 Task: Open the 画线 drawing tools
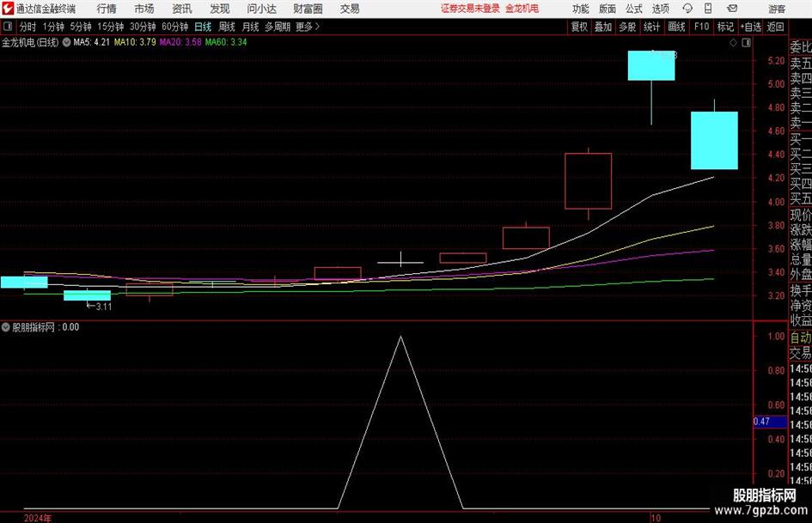click(x=677, y=27)
